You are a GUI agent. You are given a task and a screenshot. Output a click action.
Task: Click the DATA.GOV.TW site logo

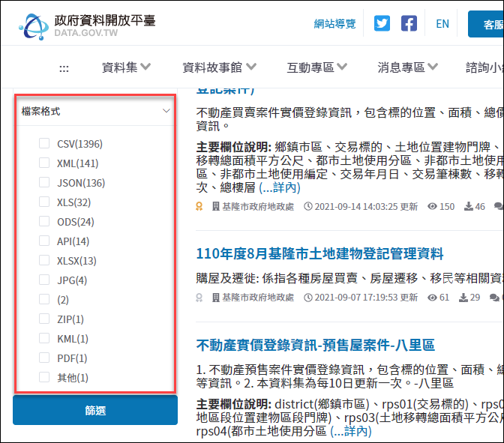(87, 26)
